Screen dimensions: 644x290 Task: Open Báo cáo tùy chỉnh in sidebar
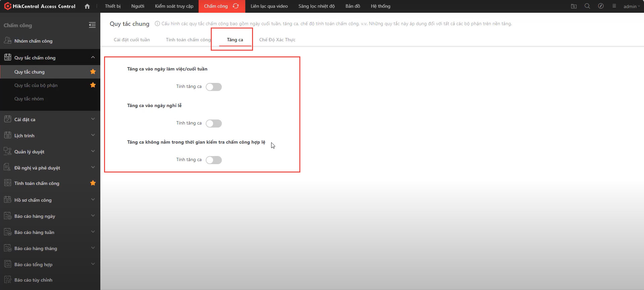point(33,280)
